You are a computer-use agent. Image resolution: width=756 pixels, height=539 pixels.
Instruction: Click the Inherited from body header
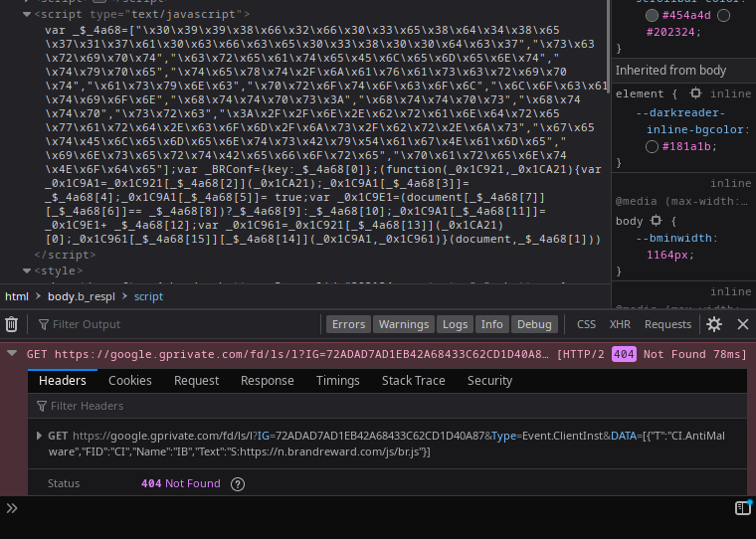(x=683, y=71)
